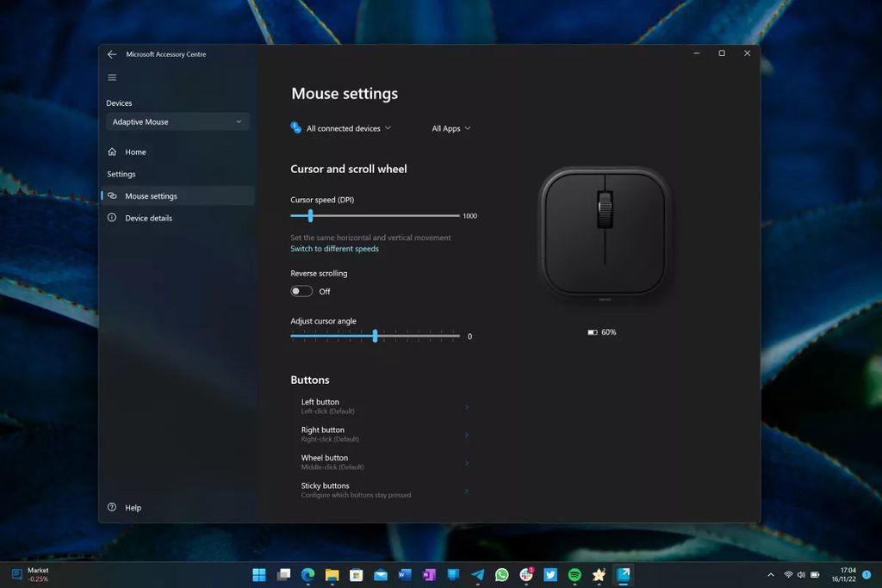
Task: Open the Adaptive Mouse device dropdown
Action: point(177,122)
